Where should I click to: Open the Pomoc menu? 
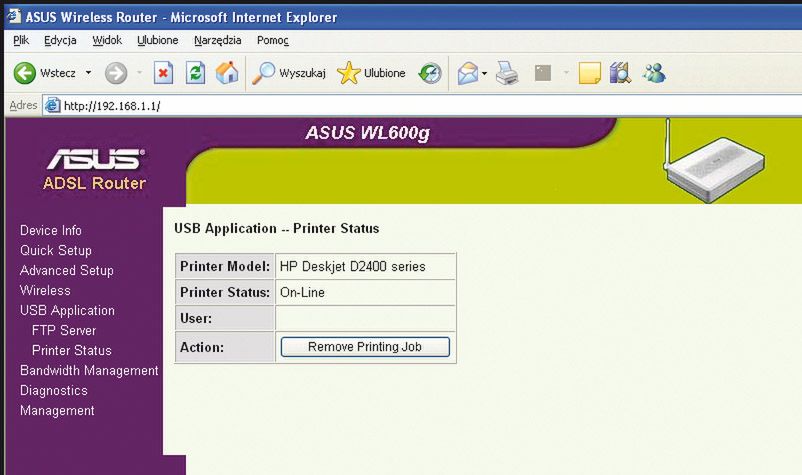click(273, 40)
